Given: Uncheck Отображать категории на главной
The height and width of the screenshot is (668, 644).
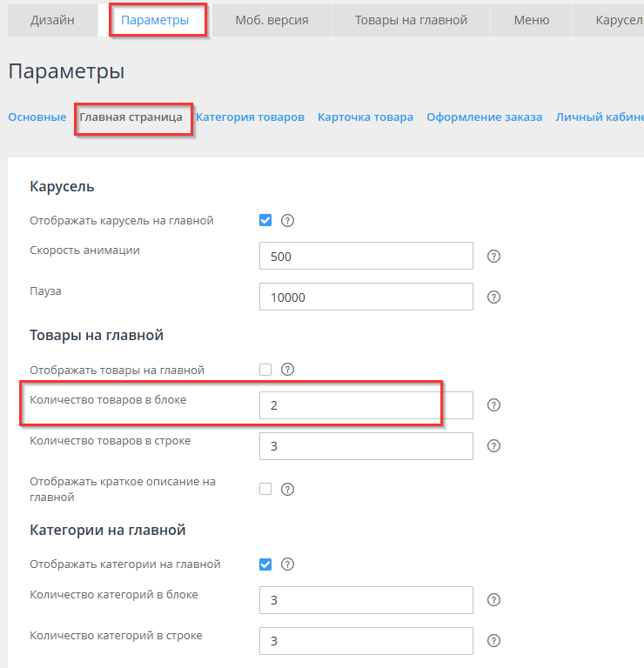Looking at the screenshot, I should (x=266, y=564).
